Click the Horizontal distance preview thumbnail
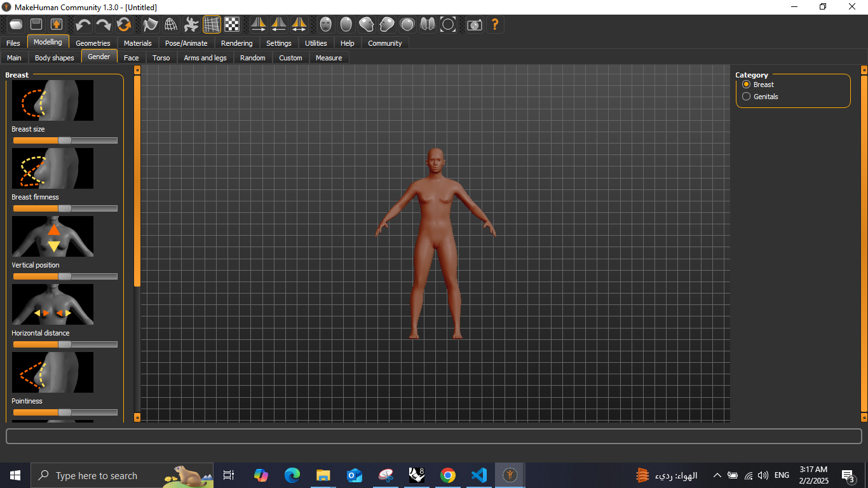This screenshot has height=488, width=868. (53, 304)
